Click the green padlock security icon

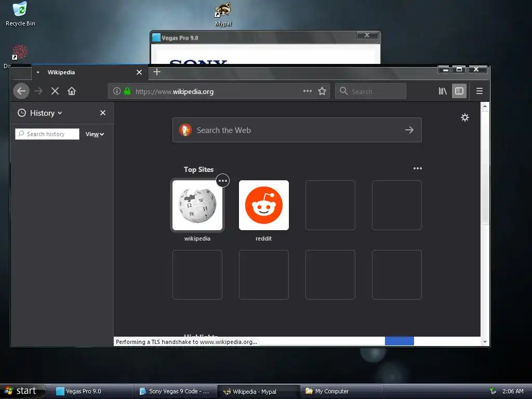point(127,91)
